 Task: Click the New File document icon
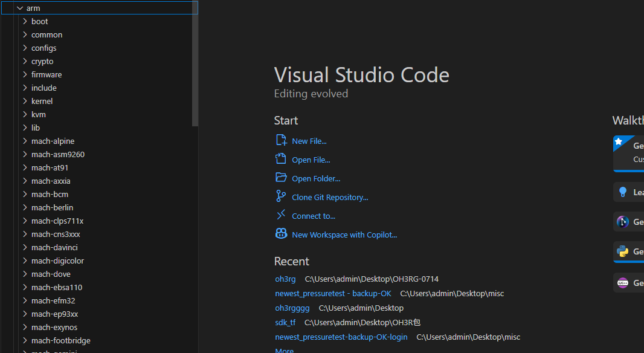click(281, 140)
